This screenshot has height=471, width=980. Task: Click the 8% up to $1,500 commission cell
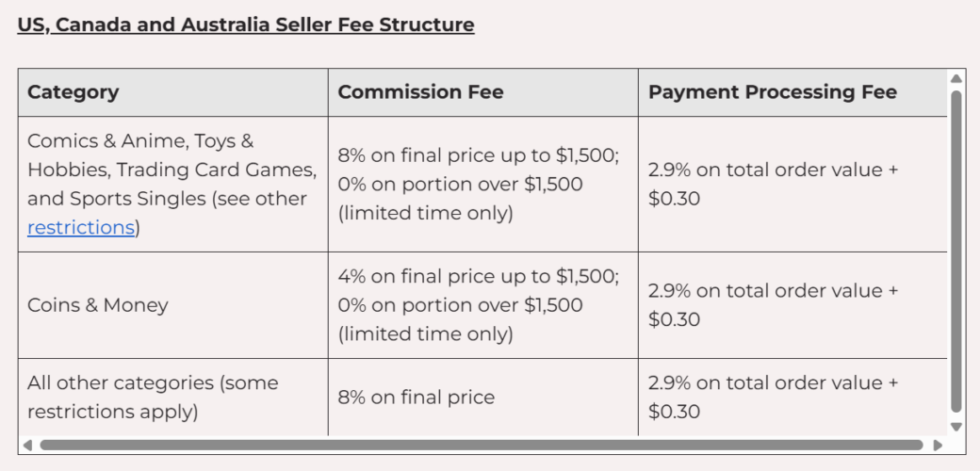click(x=483, y=185)
